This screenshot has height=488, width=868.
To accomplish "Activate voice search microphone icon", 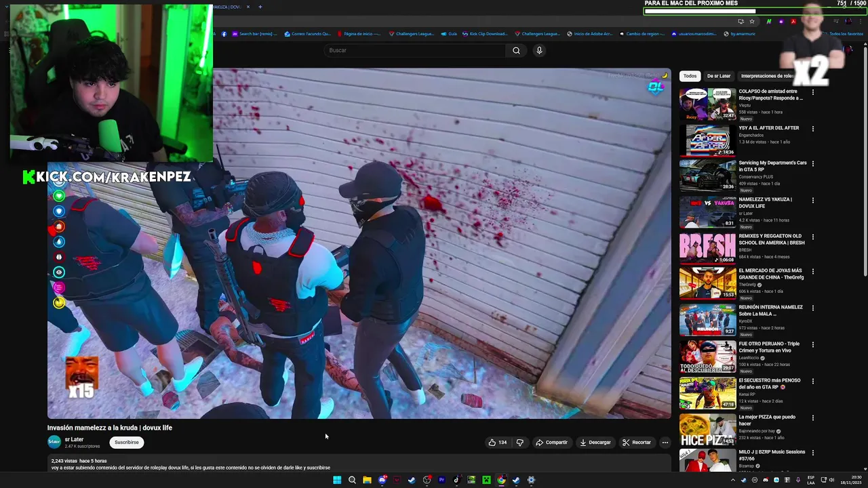I will [539, 50].
